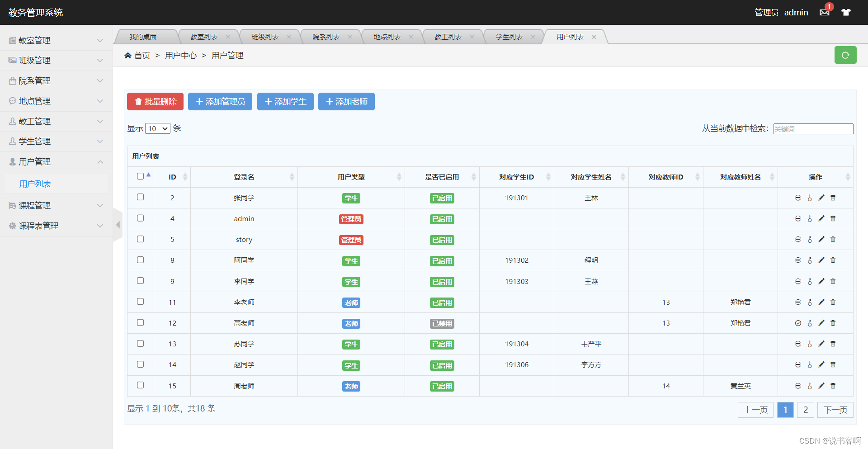Check the box for admin row
The width and height of the screenshot is (868, 449).
point(140,218)
